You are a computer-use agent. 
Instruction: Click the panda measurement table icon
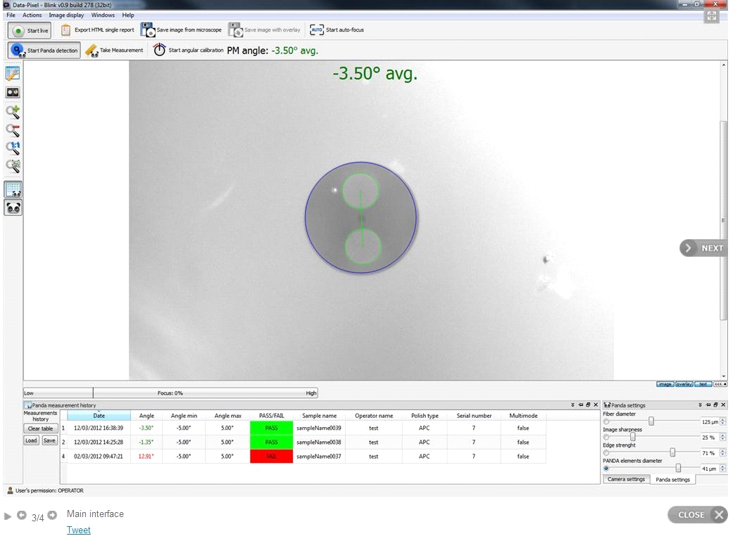(x=13, y=189)
